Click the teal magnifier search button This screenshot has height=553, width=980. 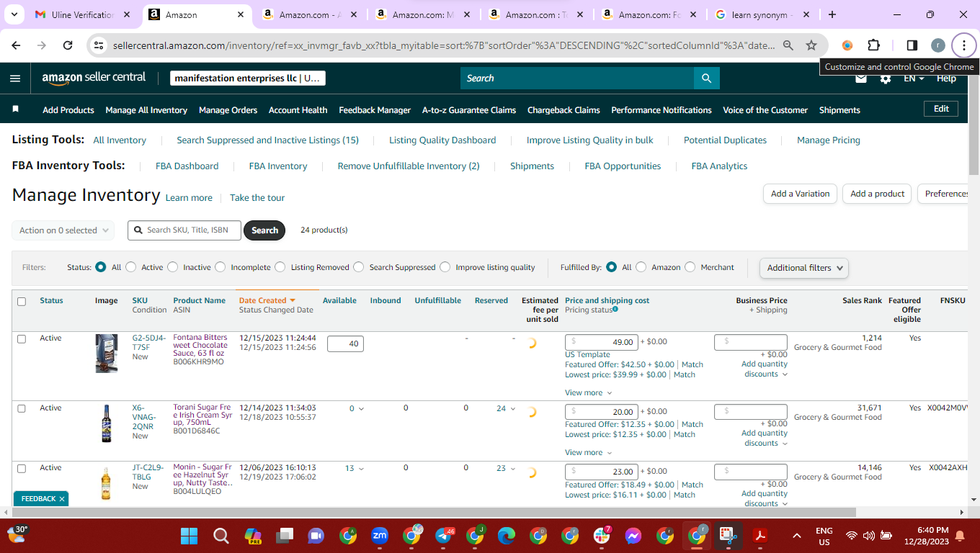[706, 78]
